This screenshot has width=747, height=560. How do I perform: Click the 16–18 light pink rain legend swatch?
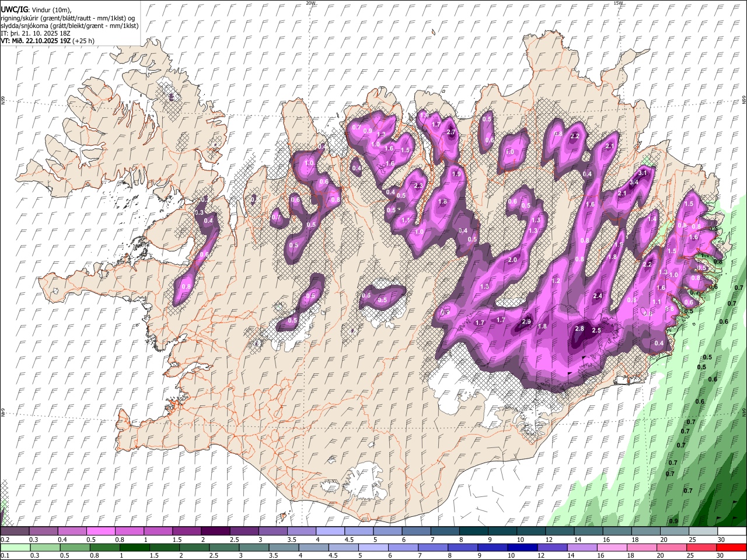[612, 547]
